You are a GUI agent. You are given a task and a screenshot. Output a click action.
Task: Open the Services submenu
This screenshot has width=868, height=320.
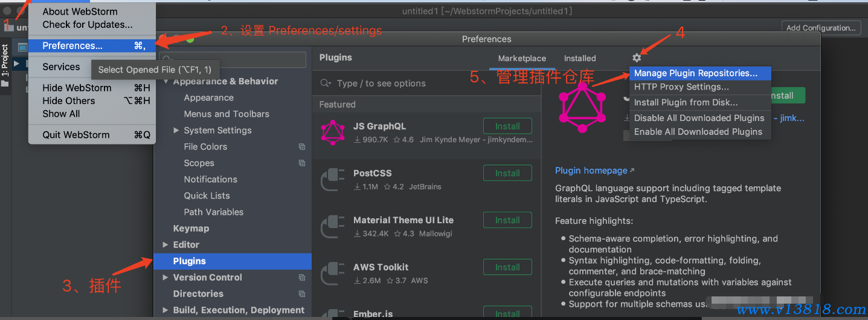pyautogui.click(x=61, y=67)
